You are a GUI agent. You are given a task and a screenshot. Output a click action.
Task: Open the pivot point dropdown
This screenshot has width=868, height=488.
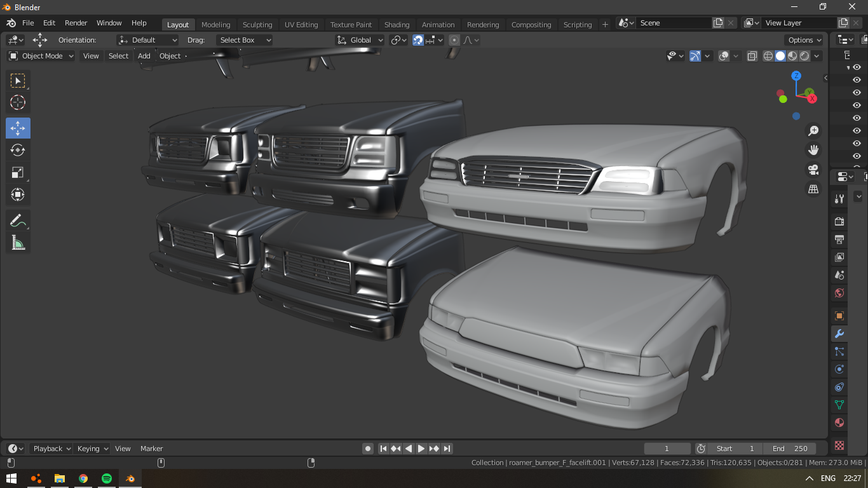[x=398, y=40]
